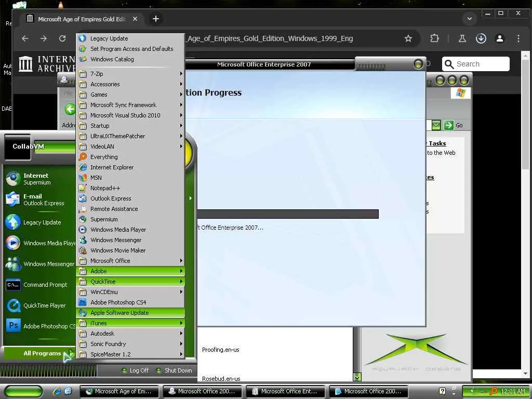The width and height of the screenshot is (532, 399).
Task: Reload the browser page
Action: [62, 38]
